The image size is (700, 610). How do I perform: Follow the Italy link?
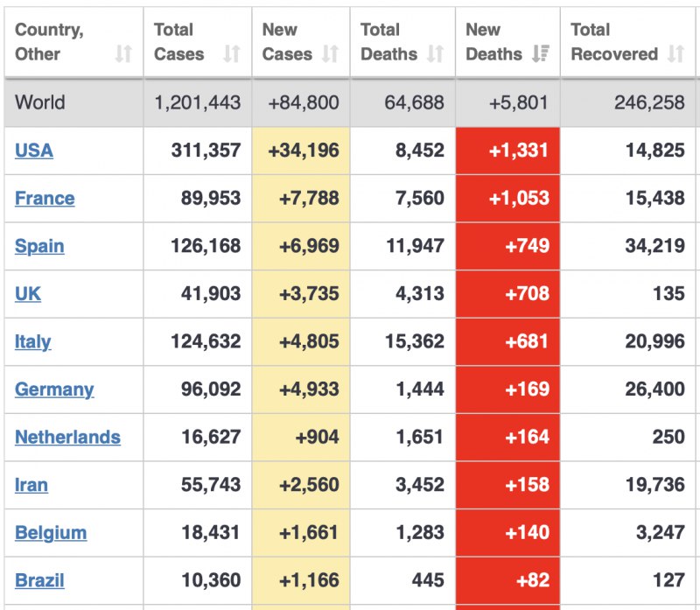click(32, 341)
